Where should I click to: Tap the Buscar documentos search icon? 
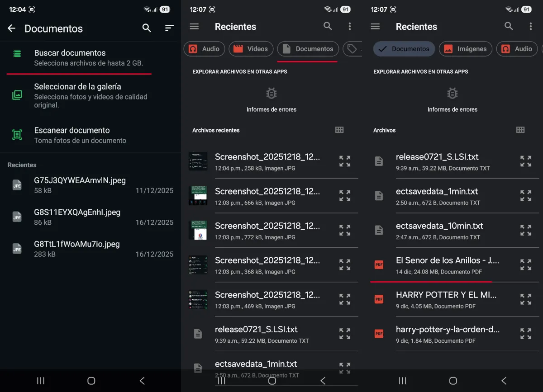tap(18, 53)
